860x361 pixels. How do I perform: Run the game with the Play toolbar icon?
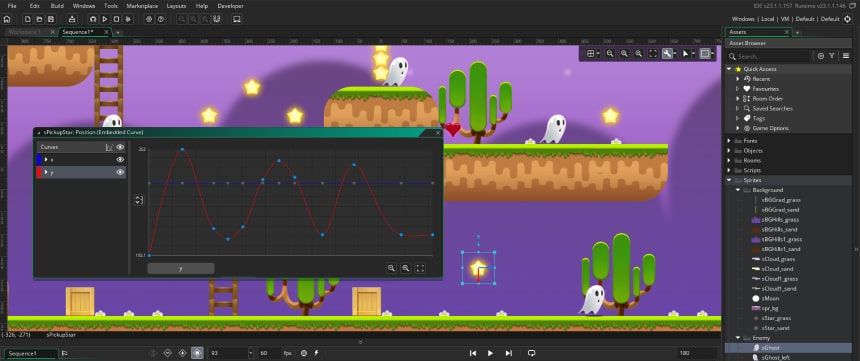tap(105, 19)
